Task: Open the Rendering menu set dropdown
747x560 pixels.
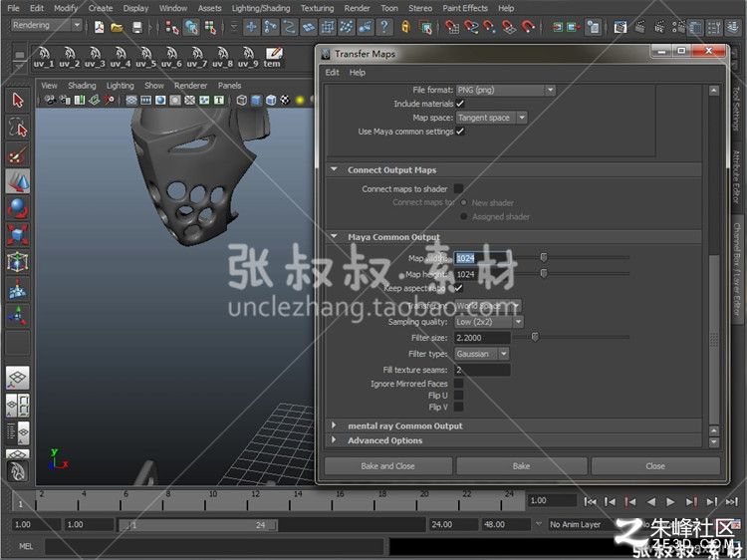Action: pyautogui.click(x=46, y=25)
